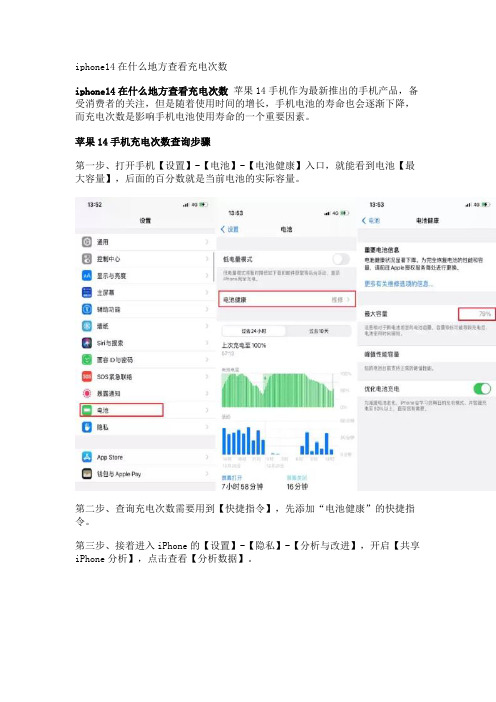Tap the 钱包与Apple Pay wallet icon
The height and width of the screenshot is (702, 496).
coord(87,474)
